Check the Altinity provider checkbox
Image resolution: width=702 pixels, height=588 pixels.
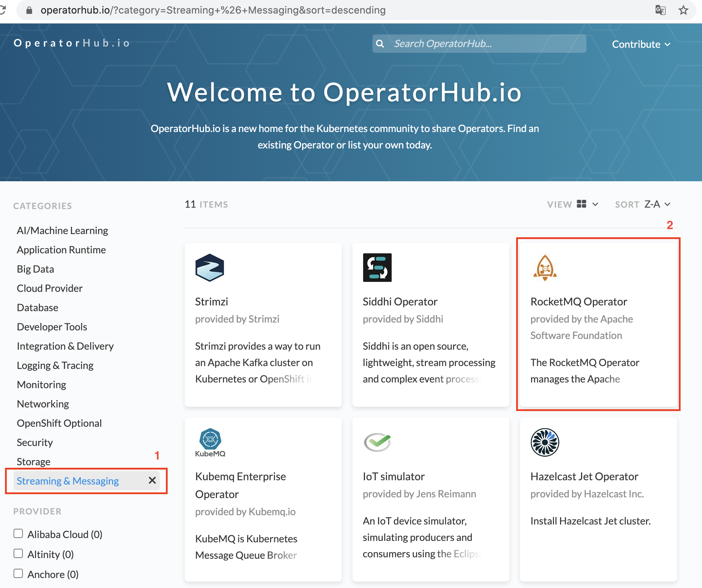click(18, 553)
